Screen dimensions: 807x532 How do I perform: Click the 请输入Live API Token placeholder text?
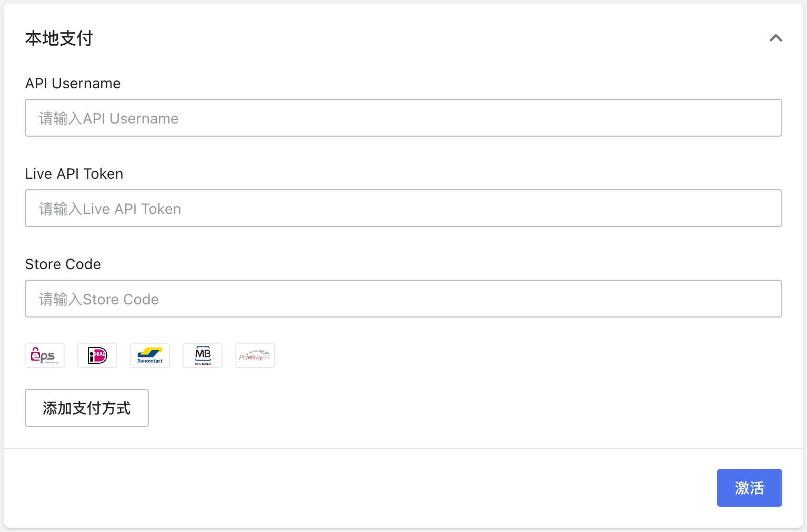110,209
